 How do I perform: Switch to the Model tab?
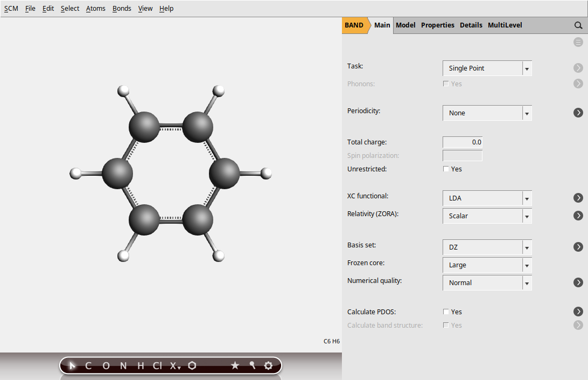[405, 25]
